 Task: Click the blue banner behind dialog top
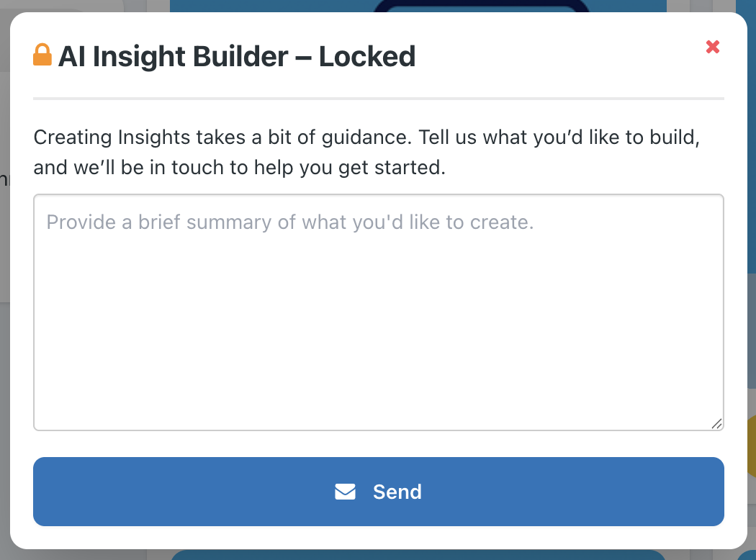coord(418,6)
